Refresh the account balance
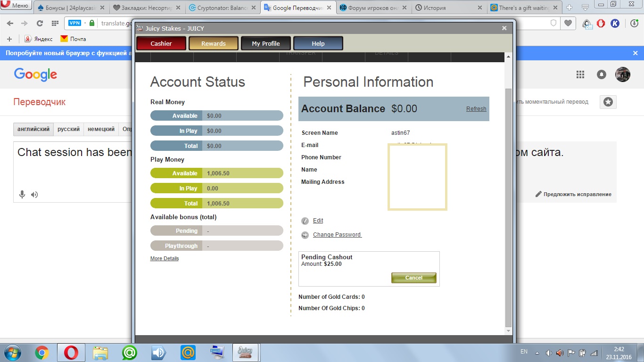Image resolution: width=644 pixels, height=362 pixels. point(476,109)
